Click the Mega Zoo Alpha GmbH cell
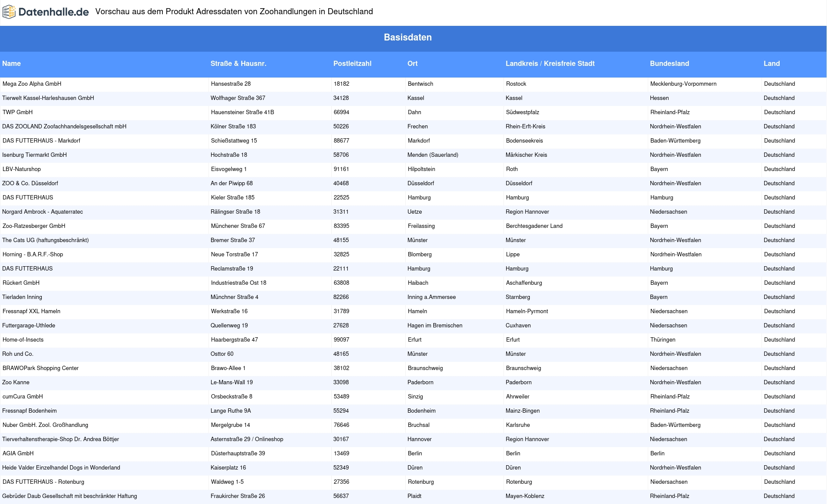 pyautogui.click(x=32, y=84)
